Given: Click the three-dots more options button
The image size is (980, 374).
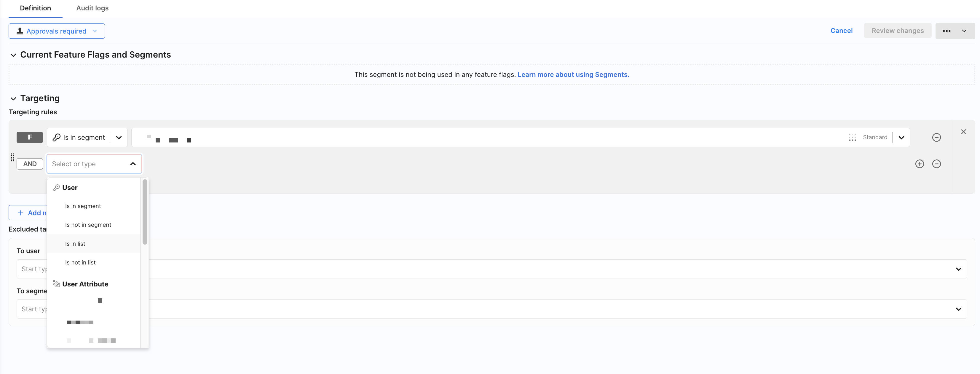Looking at the screenshot, I should (x=947, y=31).
